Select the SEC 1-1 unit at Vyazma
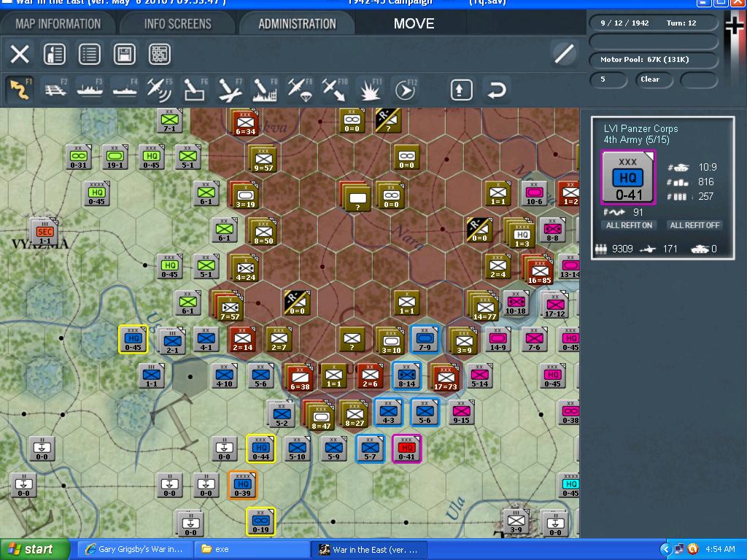747x560 pixels. tap(44, 233)
